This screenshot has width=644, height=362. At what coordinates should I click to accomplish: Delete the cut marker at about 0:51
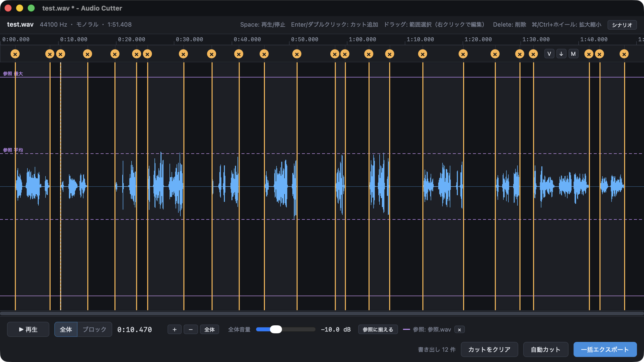pyautogui.click(x=297, y=54)
